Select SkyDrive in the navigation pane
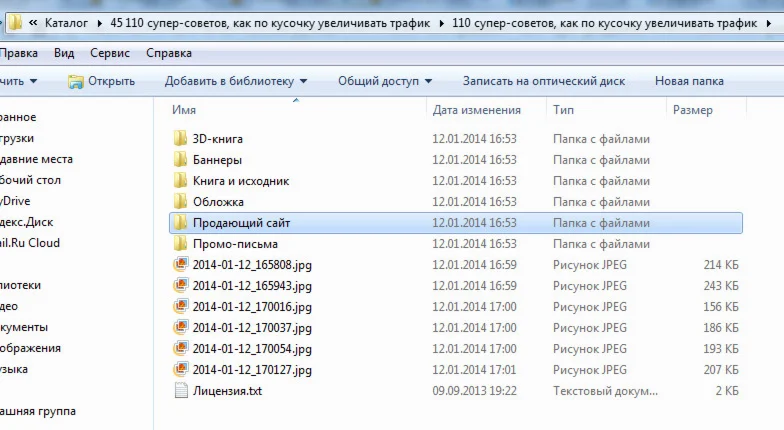 pyautogui.click(x=16, y=201)
